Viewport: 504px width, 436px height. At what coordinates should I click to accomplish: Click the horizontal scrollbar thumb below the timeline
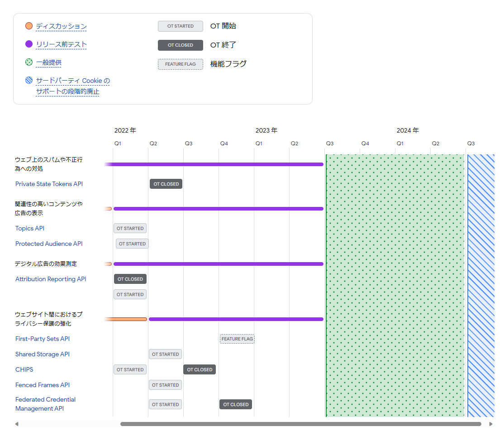[300, 424]
